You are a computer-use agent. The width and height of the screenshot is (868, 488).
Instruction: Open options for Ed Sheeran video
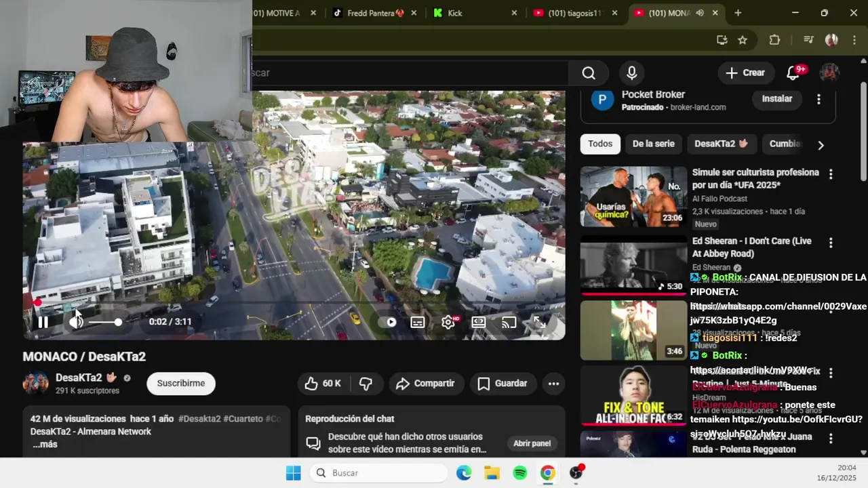831,243
